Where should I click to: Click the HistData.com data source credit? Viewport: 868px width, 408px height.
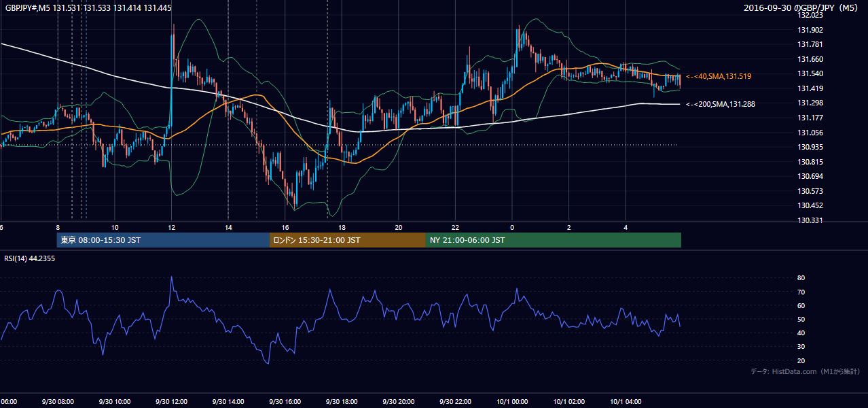tap(806, 371)
